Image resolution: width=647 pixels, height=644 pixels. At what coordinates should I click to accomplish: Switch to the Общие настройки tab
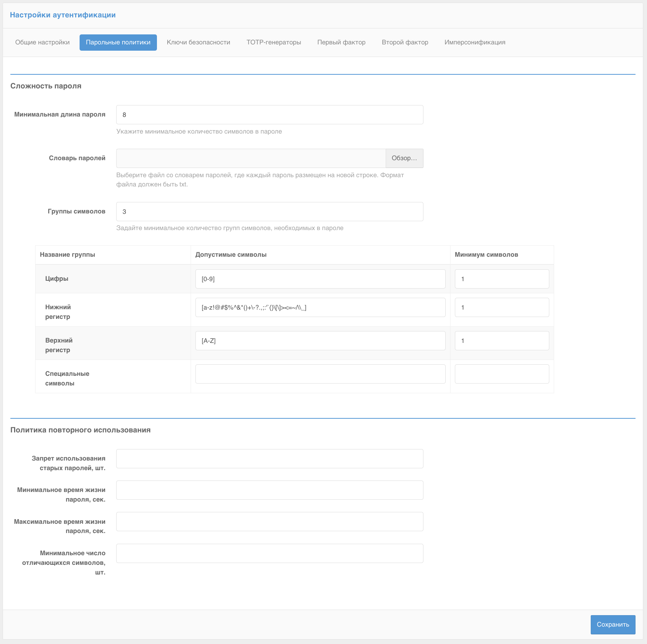pos(42,42)
